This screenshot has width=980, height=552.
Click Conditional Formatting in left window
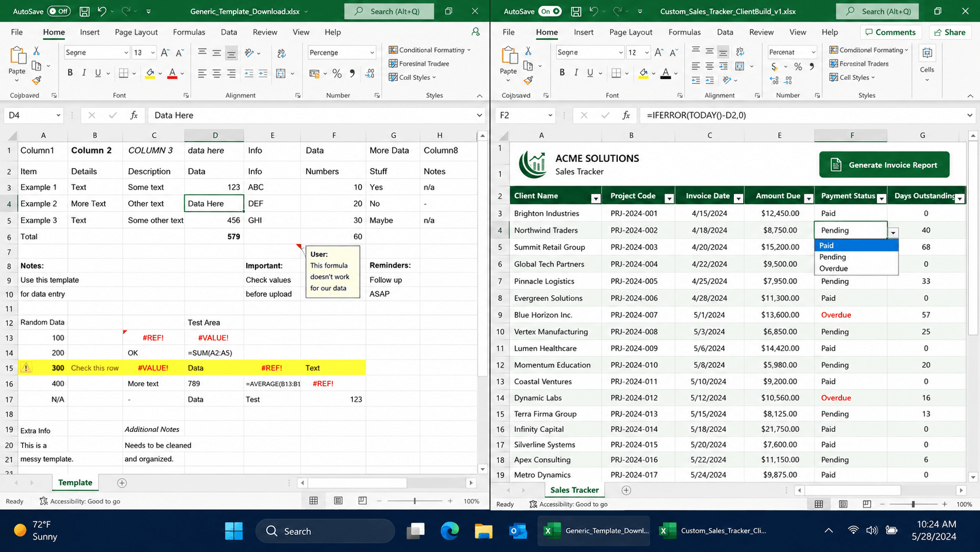click(x=430, y=50)
